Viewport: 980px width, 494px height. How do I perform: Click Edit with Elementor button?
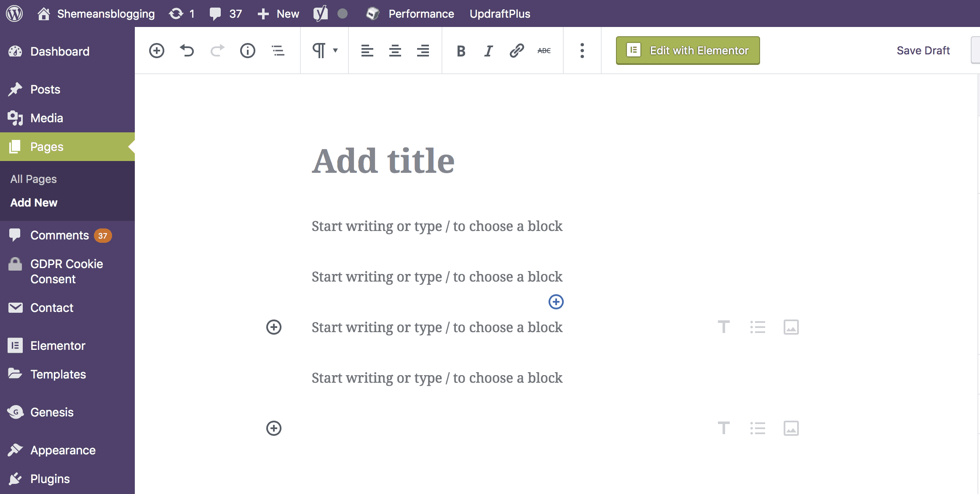click(x=688, y=51)
